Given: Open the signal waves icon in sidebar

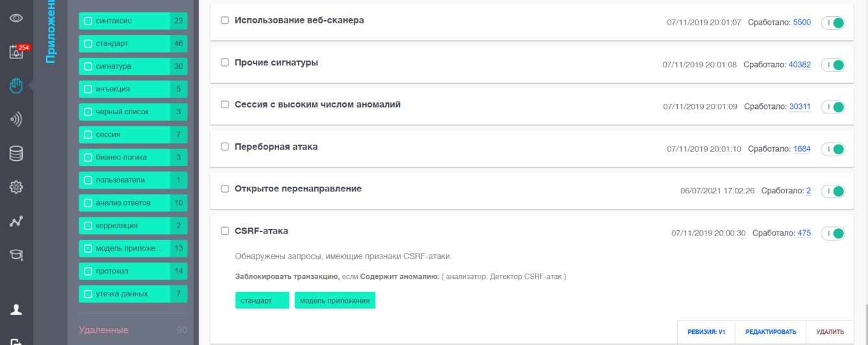Looking at the screenshot, I should (16, 119).
